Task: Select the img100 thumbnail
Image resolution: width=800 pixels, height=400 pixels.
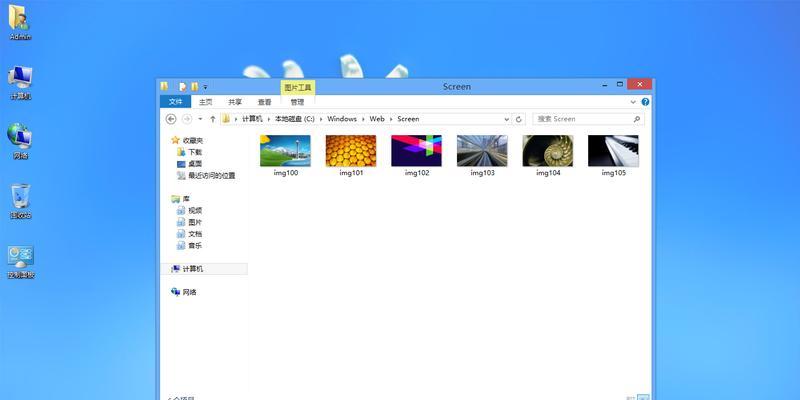Action: click(285, 151)
